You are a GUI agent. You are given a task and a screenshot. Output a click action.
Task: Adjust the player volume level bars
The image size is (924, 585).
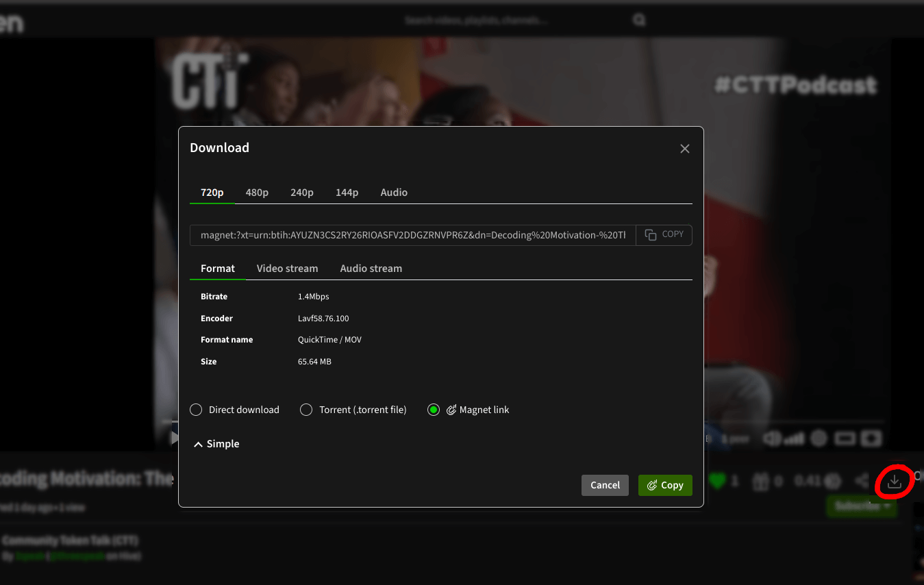point(794,438)
